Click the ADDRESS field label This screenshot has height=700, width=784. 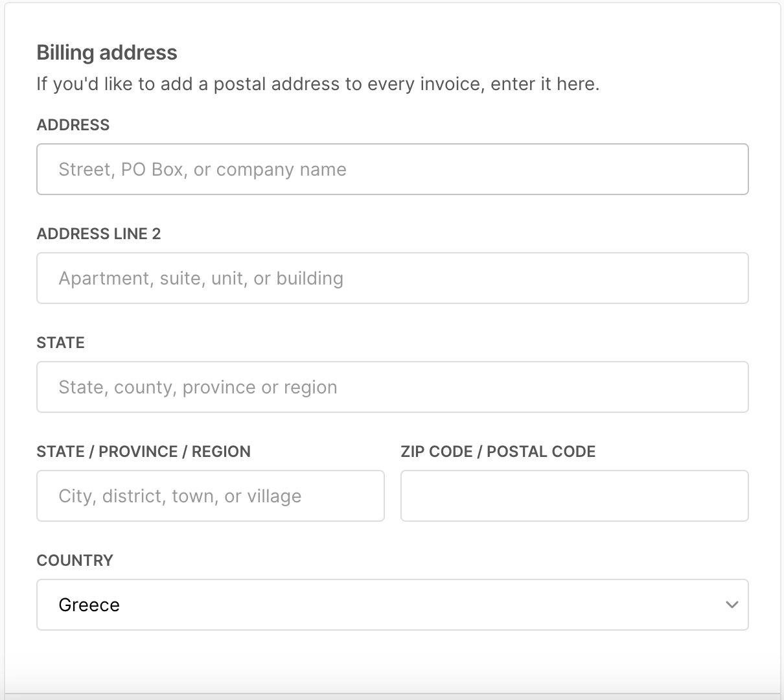(73, 125)
